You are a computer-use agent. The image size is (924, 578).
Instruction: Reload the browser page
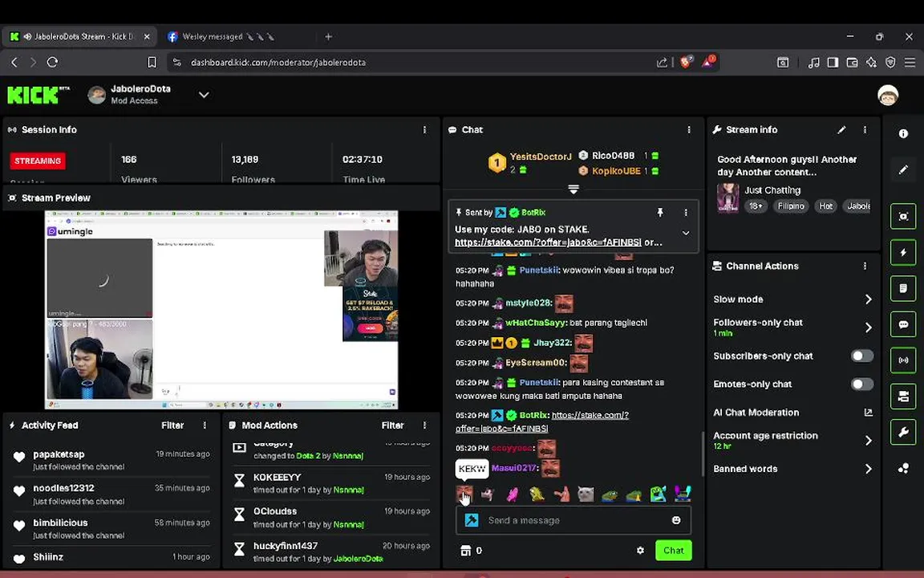click(x=52, y=62)
